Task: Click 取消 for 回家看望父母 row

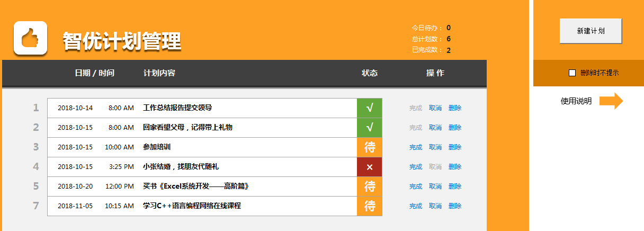Action: [x=435, y=128]
